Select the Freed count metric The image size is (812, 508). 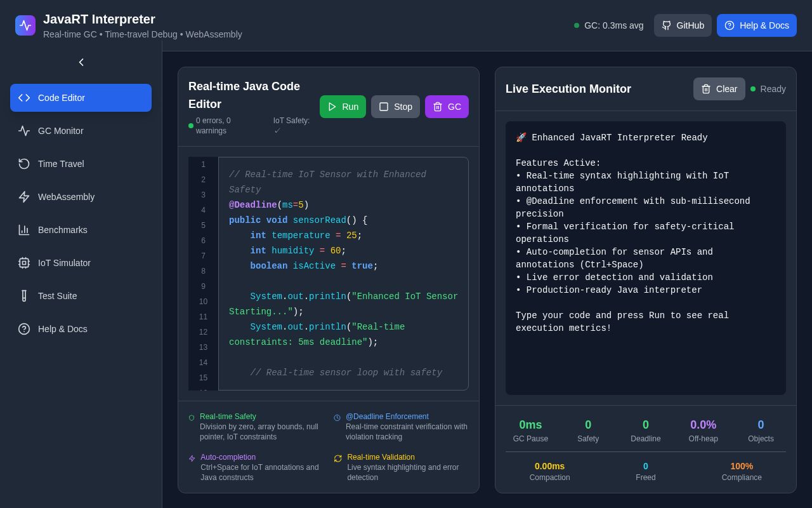[646, 471]
